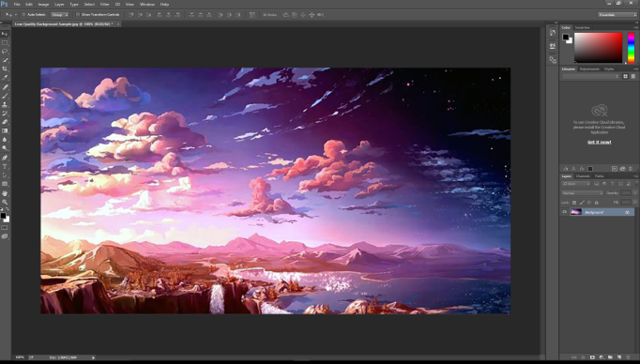The image size is (640, 364).
Task: Switch to the Swatches tab
Action: coord(582,27)
